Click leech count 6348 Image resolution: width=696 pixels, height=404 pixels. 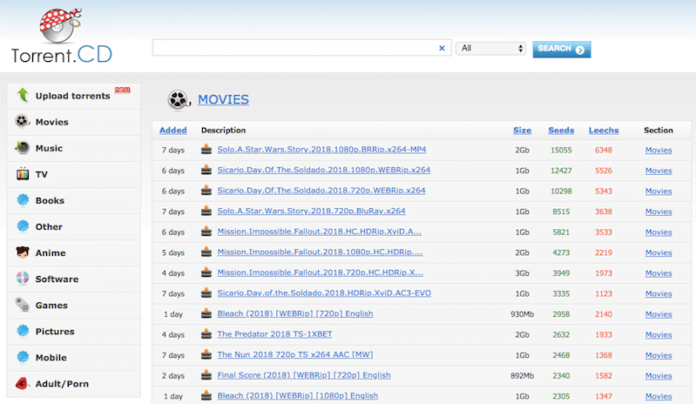(x=604, y=150)
